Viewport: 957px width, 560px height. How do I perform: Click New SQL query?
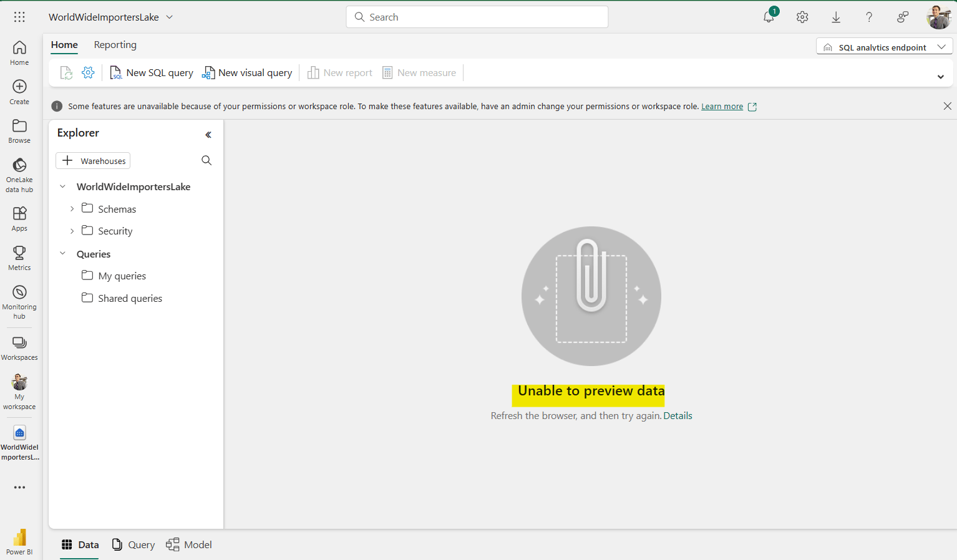point(152,73)
